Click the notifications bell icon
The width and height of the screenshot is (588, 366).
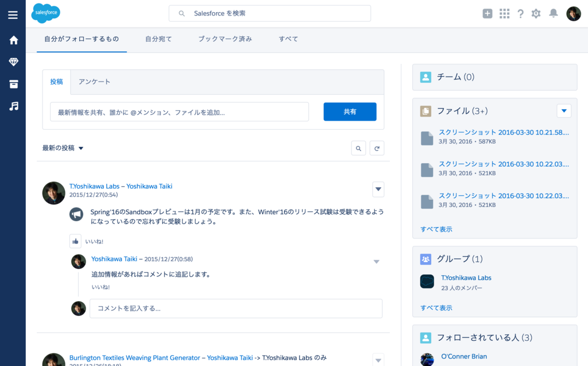click(x=552, y=13)
